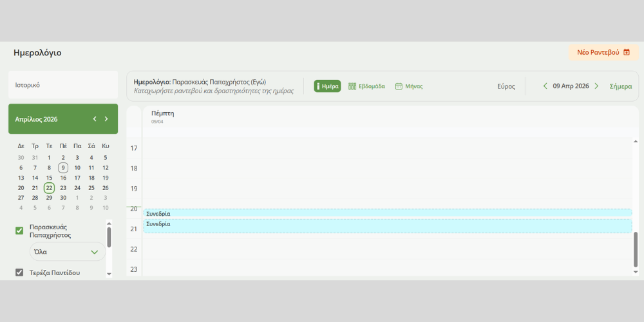Screen dimensions: 644x322
Task: Uncheck Παρασκευάς Παπαχρήστος calendar checkbox
Action: click(19, 231)
